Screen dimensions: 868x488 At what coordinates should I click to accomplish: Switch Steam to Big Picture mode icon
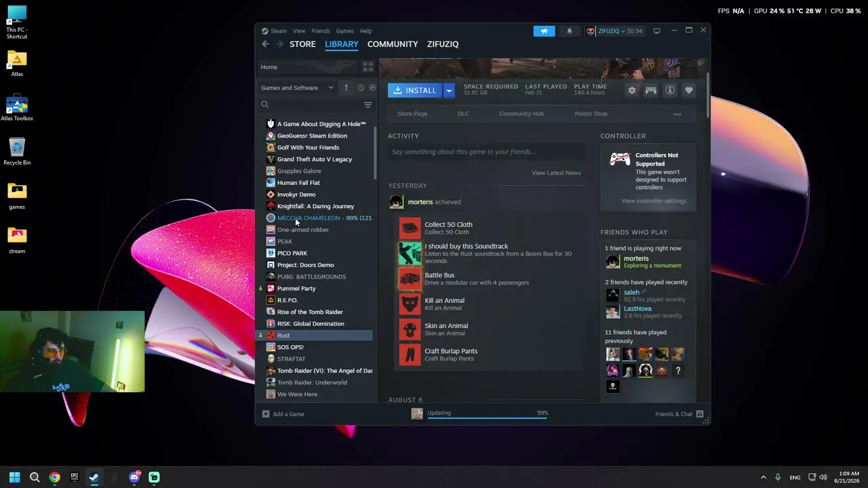click(x=656, y=30)
